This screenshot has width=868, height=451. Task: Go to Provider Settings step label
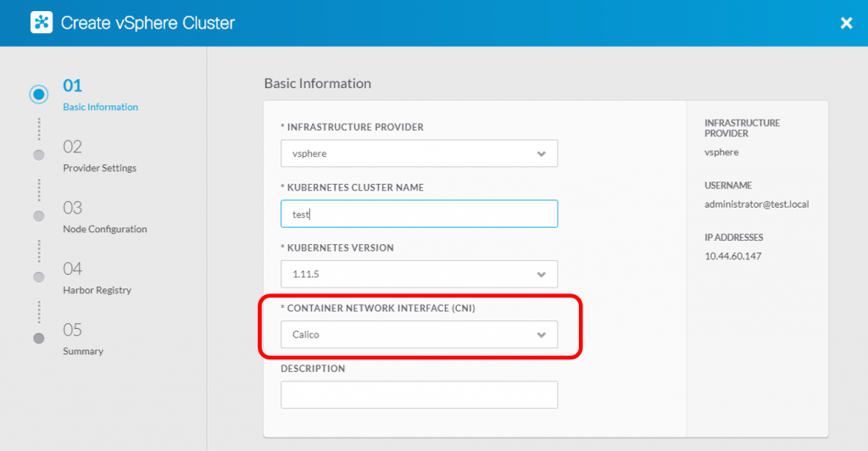click(100, 168)
